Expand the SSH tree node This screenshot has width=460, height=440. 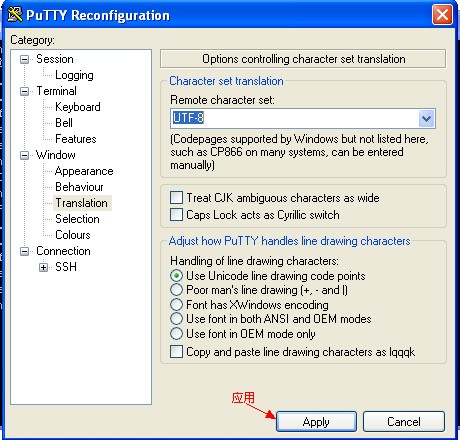[x=43, y=267]
